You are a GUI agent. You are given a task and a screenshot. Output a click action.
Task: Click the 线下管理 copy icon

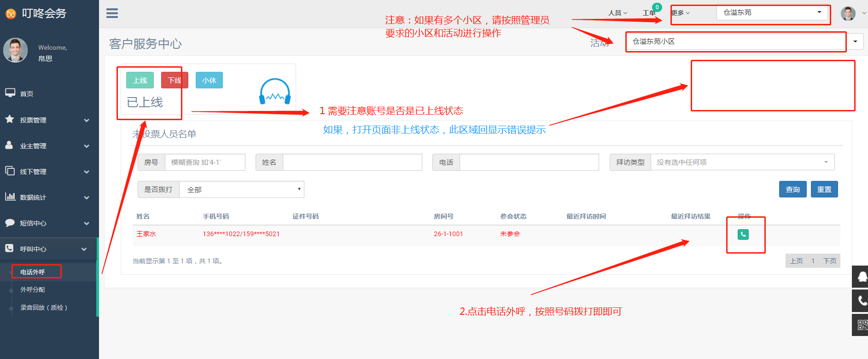[10, 171]
